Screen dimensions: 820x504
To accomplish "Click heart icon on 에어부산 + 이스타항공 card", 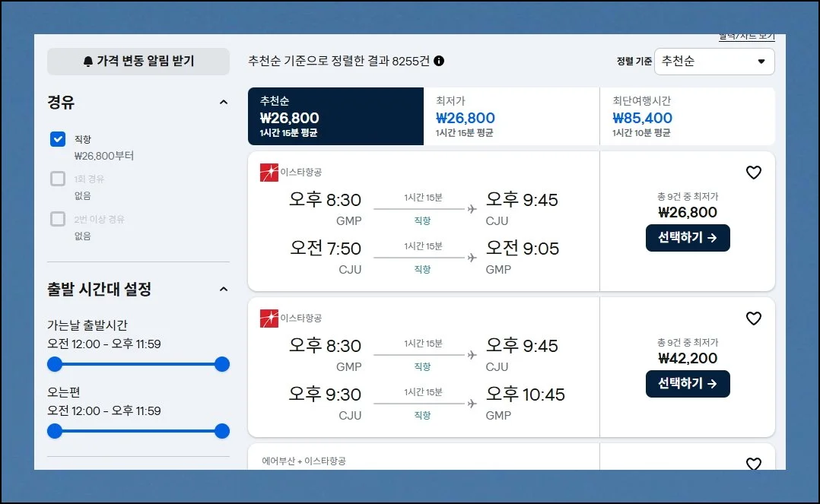I will 753,464.
